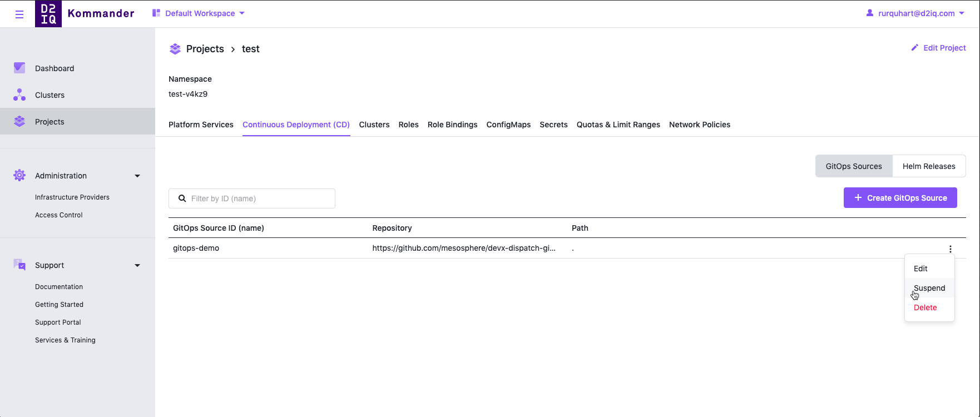
Task: Click the Support sidebar icon
Action: pyautogui.click(x=19, y=265)
